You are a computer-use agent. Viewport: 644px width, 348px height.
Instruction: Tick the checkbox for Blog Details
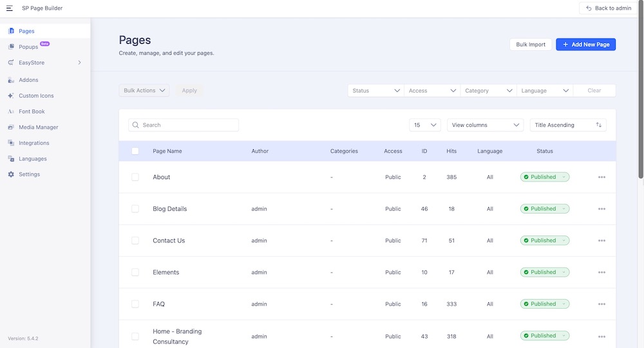pyautogui.click(x=135, y=209)
